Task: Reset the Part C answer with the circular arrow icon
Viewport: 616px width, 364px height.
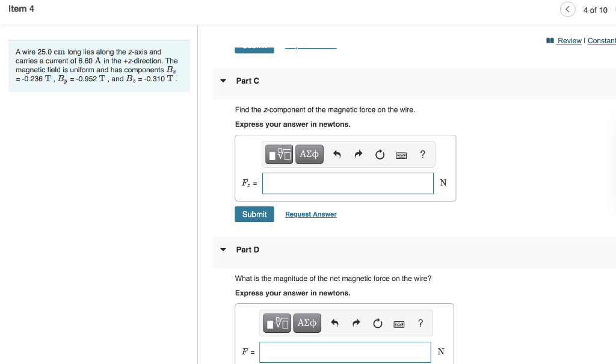Action: 380,154
